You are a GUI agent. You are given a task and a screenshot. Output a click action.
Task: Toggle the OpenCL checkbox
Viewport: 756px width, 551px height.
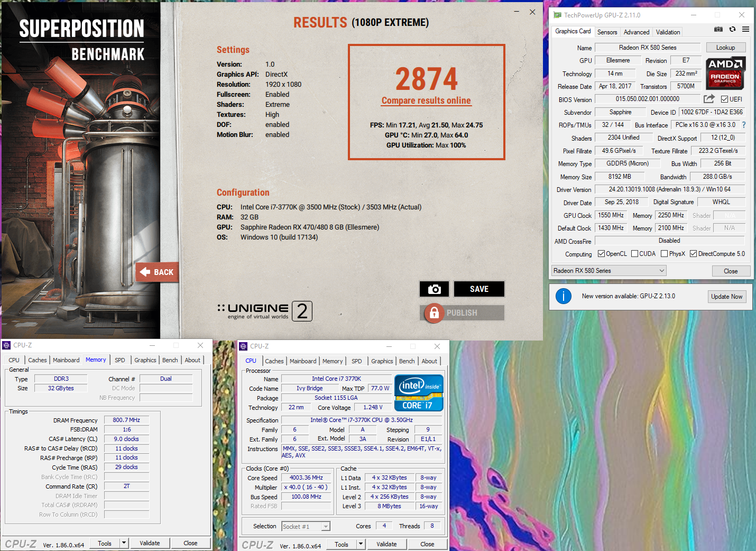601,254
